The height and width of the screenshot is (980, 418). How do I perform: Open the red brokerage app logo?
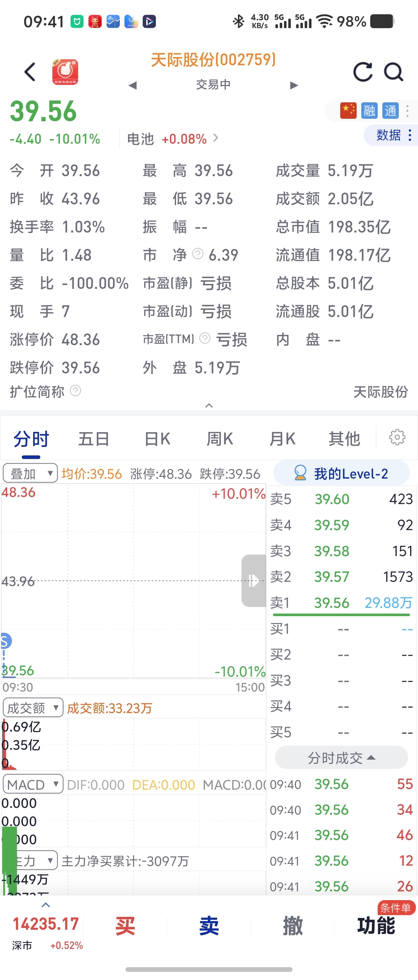(65, 72)
